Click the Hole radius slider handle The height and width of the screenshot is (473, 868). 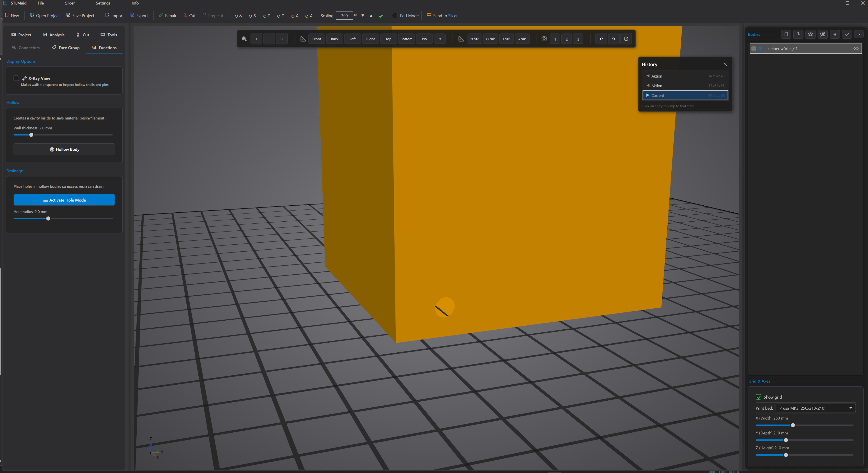pos(48,218)
